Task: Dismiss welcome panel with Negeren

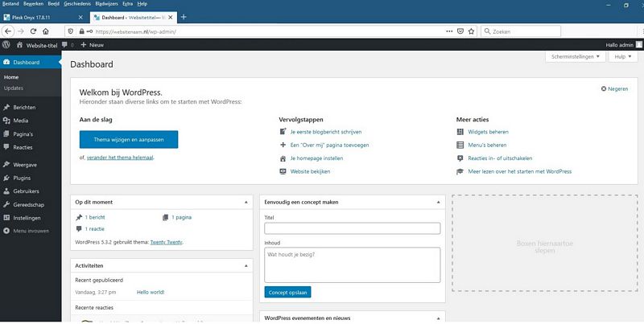Action: point(614,88)
